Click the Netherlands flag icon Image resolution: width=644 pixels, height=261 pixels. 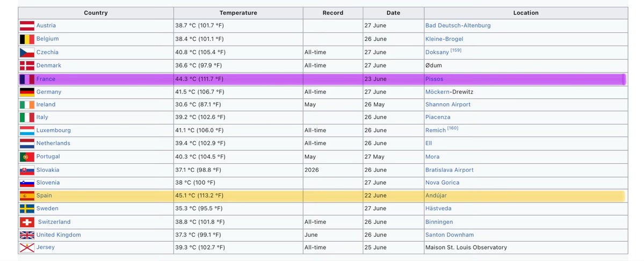pos(27,143)
